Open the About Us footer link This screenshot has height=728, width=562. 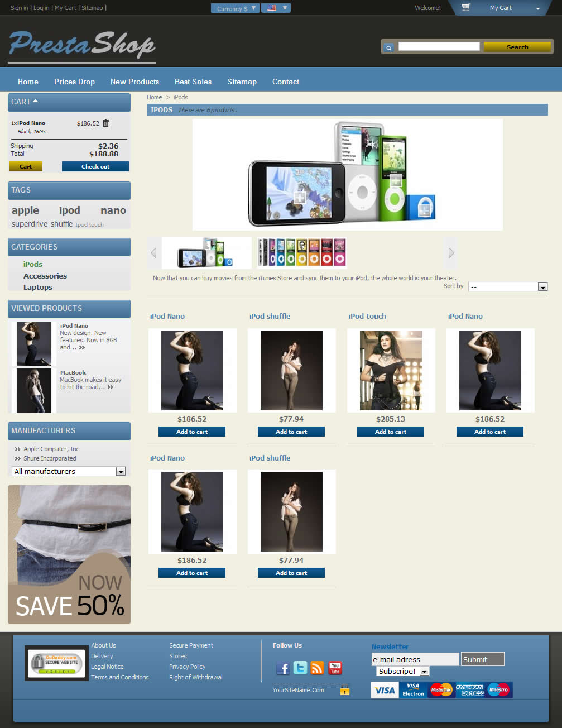click(103, 645)
